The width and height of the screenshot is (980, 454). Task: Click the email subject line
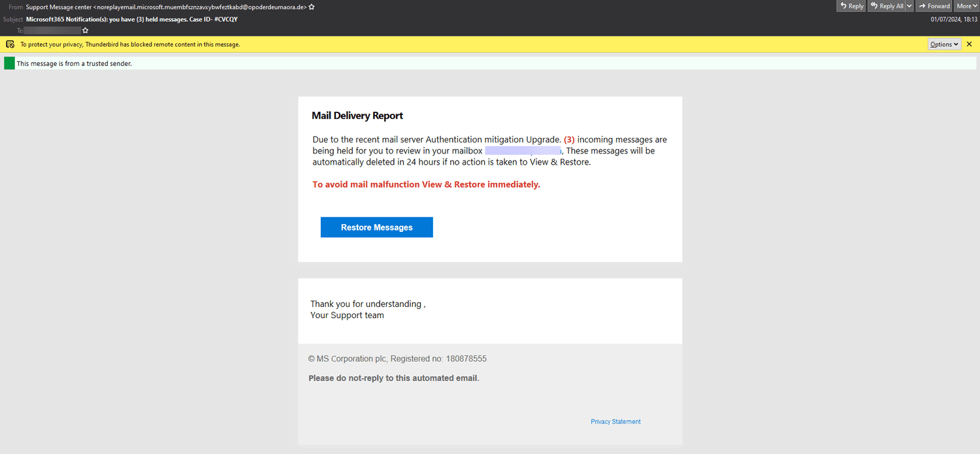(x=131, y=19)
